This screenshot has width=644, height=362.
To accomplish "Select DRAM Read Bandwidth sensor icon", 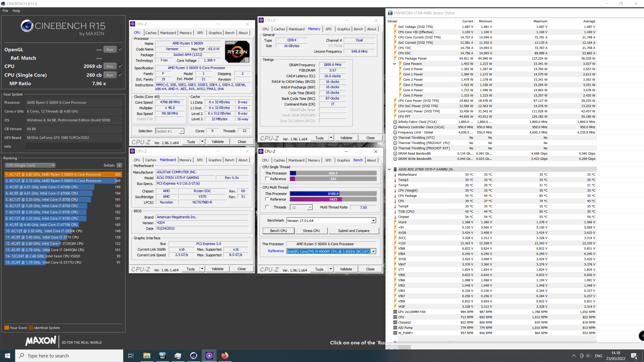I will click(x=395, y=153).
